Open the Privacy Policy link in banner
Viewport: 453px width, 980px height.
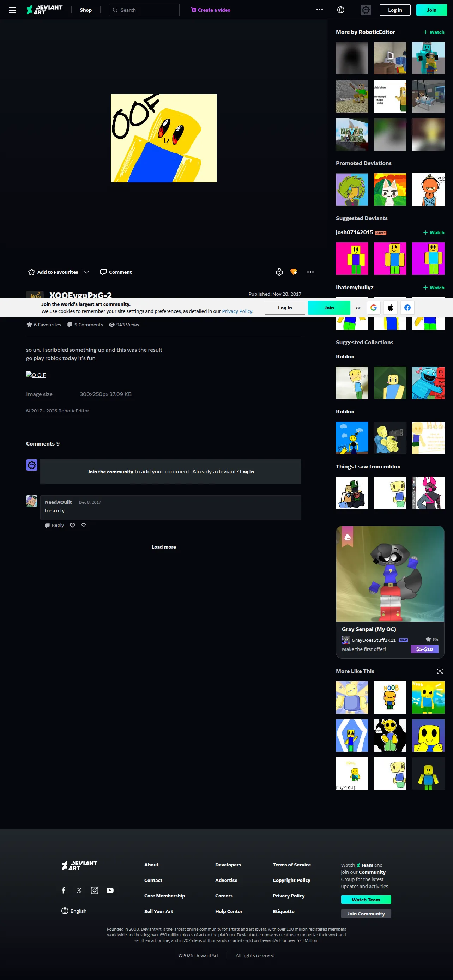tap(237, 311)
